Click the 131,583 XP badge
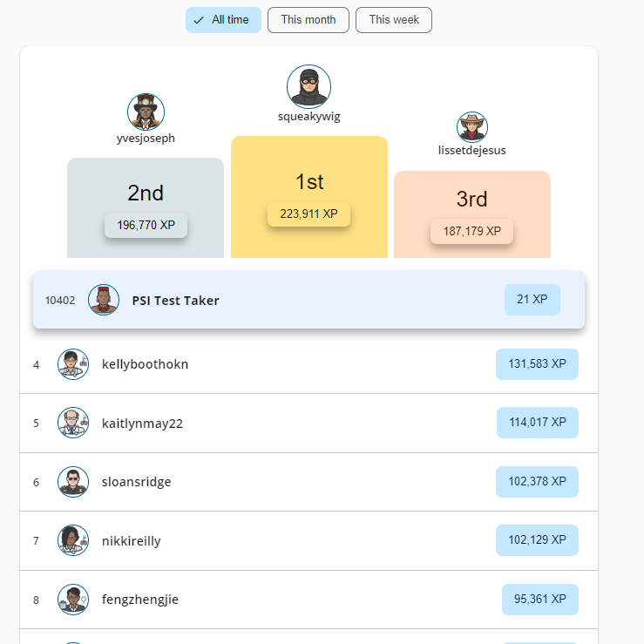The height and width of the screenshot is (644, 644). [537, 364]
